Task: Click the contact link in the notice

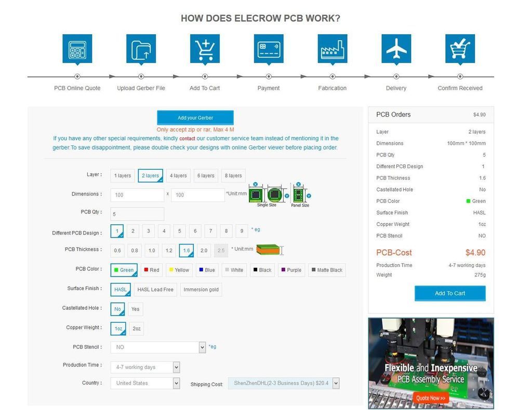Action: [187, 139]
